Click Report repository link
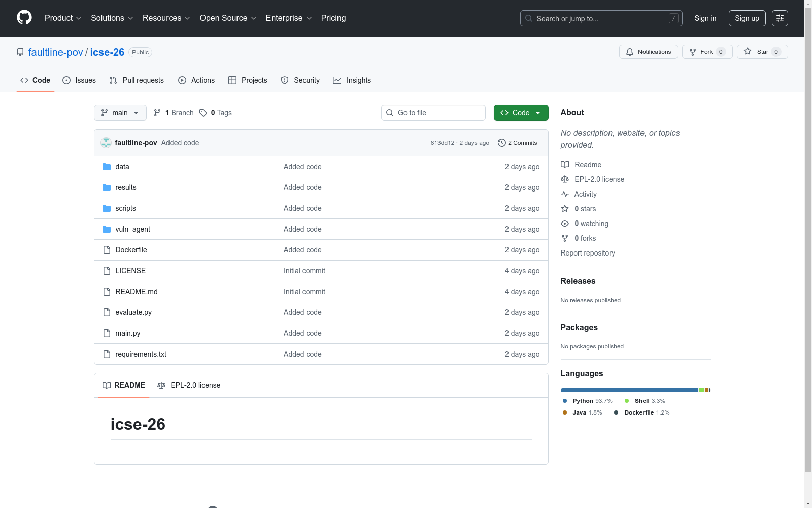This screenshot has height=508, width=812. click(588, 253)
